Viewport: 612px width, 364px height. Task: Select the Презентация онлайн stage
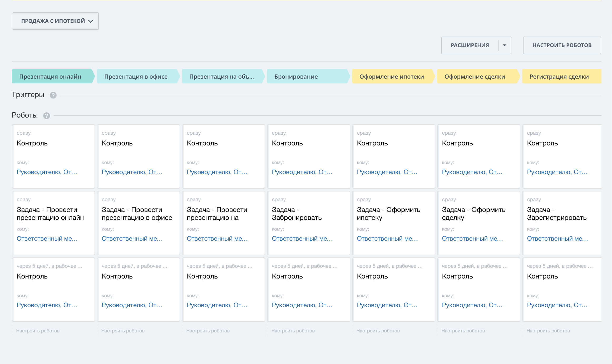(50, 77)
